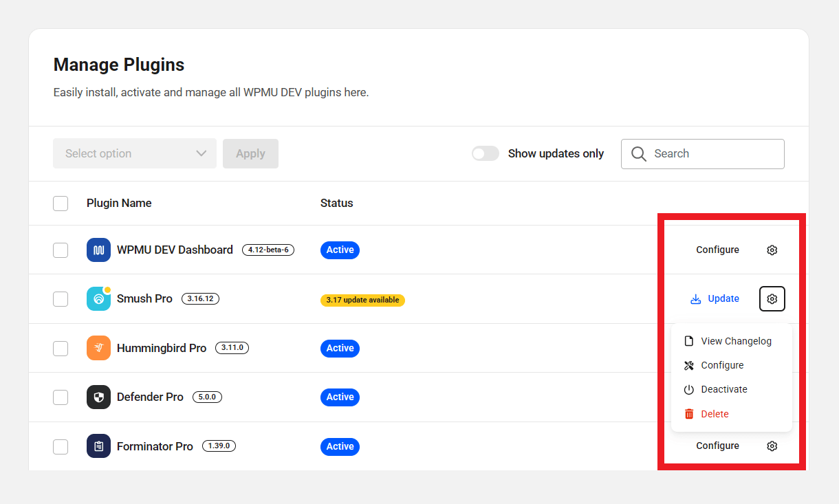Viewport: 839px width, 504px height.
Task: Click the Plugin Name column header
Action: click(119, 203)
